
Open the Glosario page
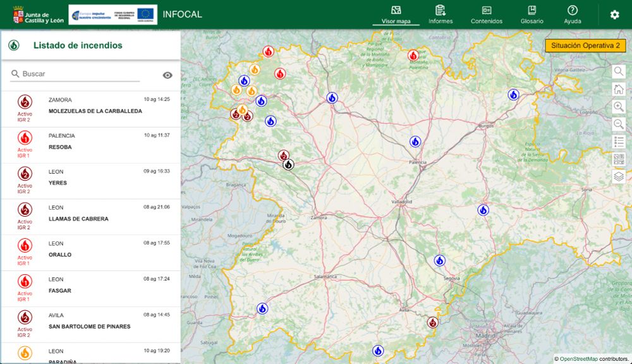tap(532, 15)
